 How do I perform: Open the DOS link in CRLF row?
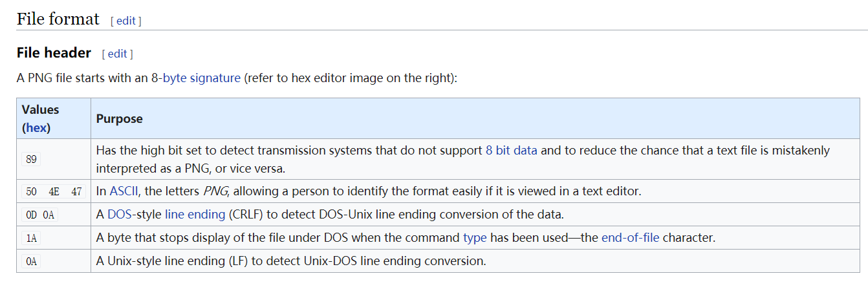119,215
